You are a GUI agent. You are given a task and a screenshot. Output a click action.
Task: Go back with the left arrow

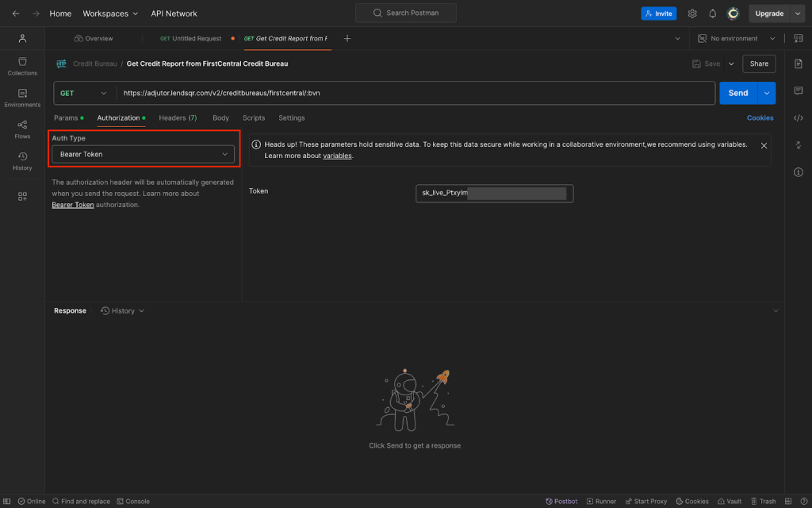[16, 13]
